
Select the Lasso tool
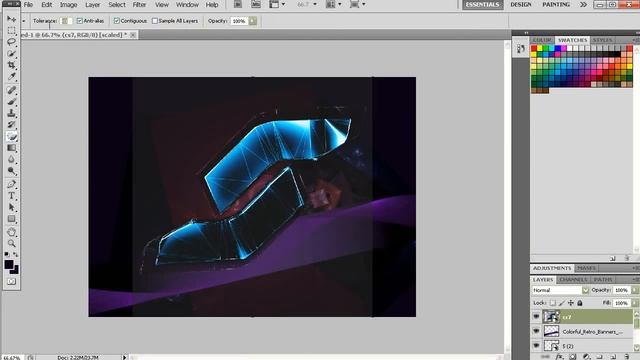11,42
